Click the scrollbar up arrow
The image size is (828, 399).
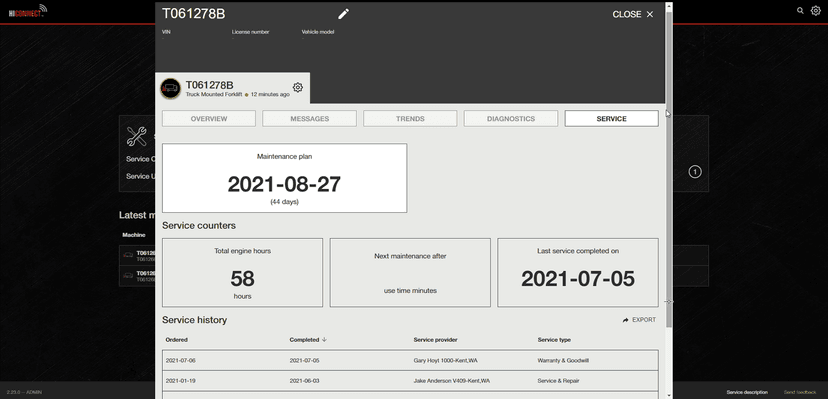(669, 6)
